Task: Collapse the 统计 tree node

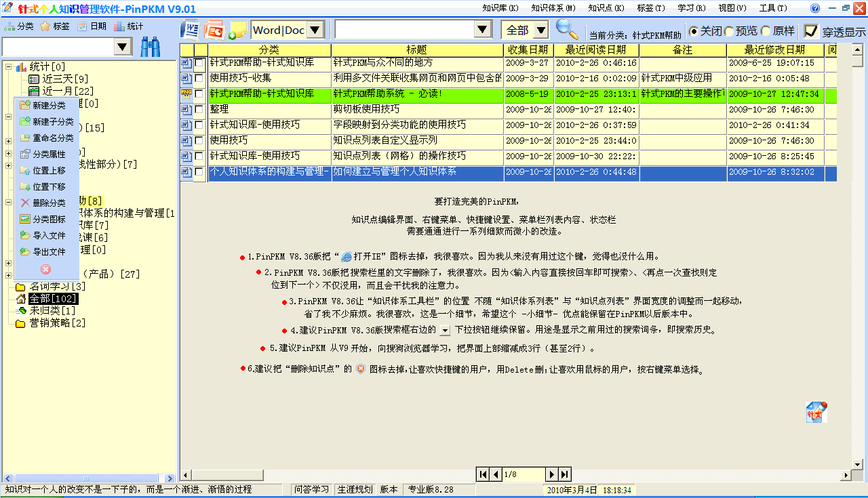Action: click(x=8, y=66)
